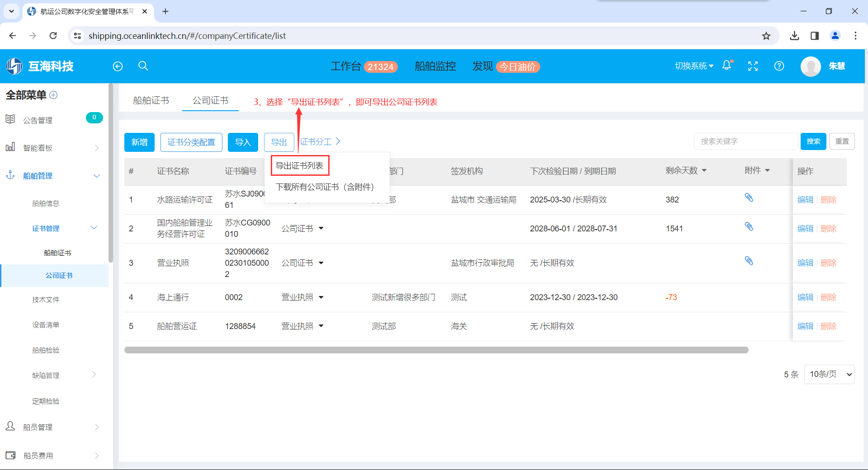Image resolution: width=868 pixels, height=470 pixels.
Task: Click the 导入 button
Action: [x=243, y=142]
